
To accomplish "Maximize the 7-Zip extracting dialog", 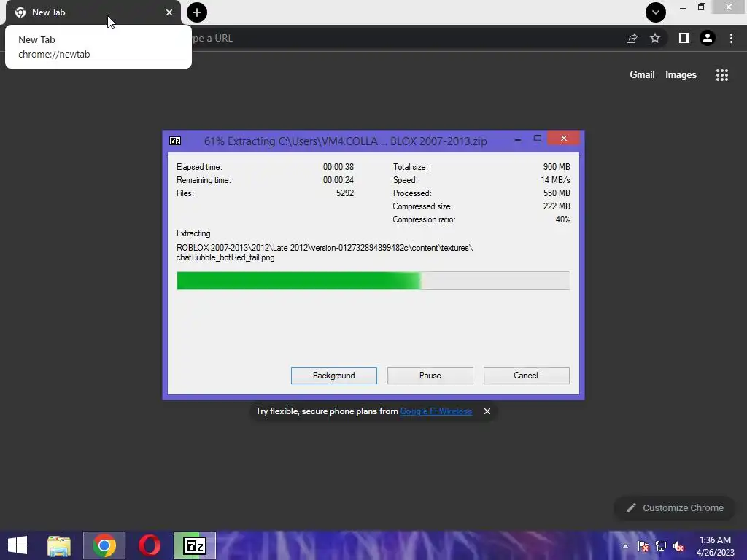I will coord(538,138).
